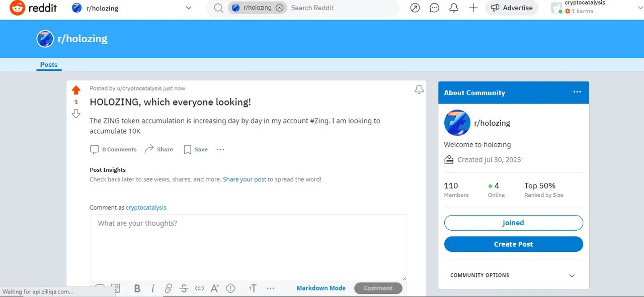Toggle italic formatting in comment
Image resolution: width=644 pixels, height=297 pixels.
[153, 288]
